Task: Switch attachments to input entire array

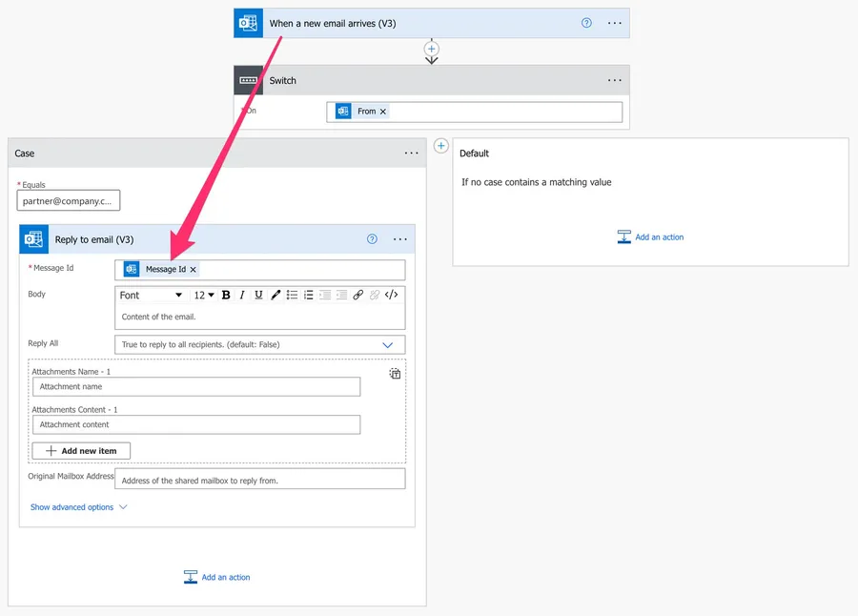Action: (x=395, y=374)
